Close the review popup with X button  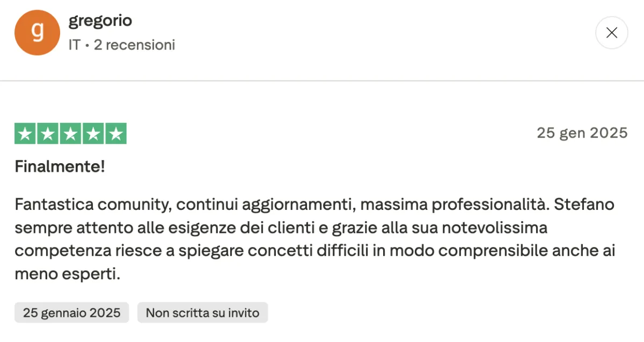click(611, 33)
